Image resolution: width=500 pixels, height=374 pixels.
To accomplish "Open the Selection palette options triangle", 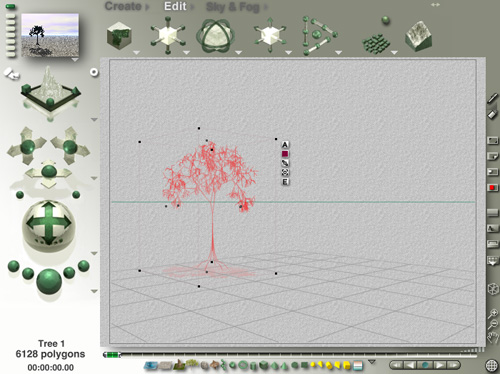I will (372, 362).
